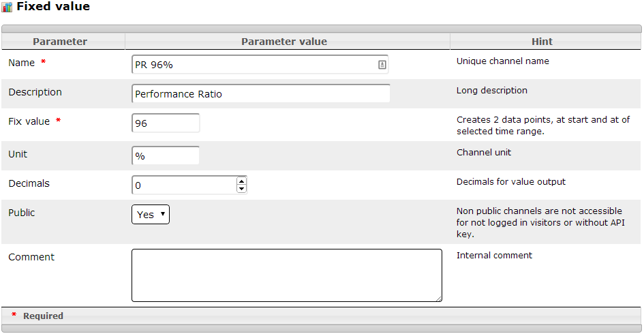This screenshot has width=644, height=334.
Task: Click the Hint column header
Action: pos(542,42)
